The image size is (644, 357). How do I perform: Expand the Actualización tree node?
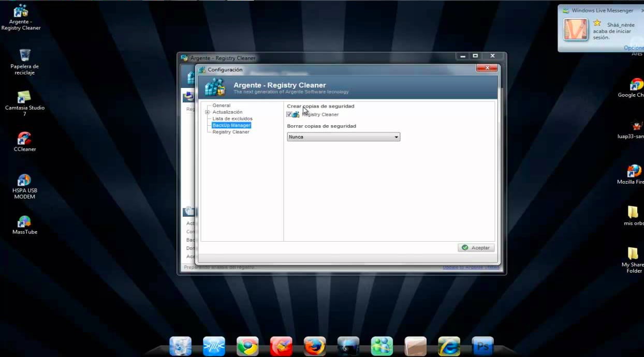click(207, 112)
